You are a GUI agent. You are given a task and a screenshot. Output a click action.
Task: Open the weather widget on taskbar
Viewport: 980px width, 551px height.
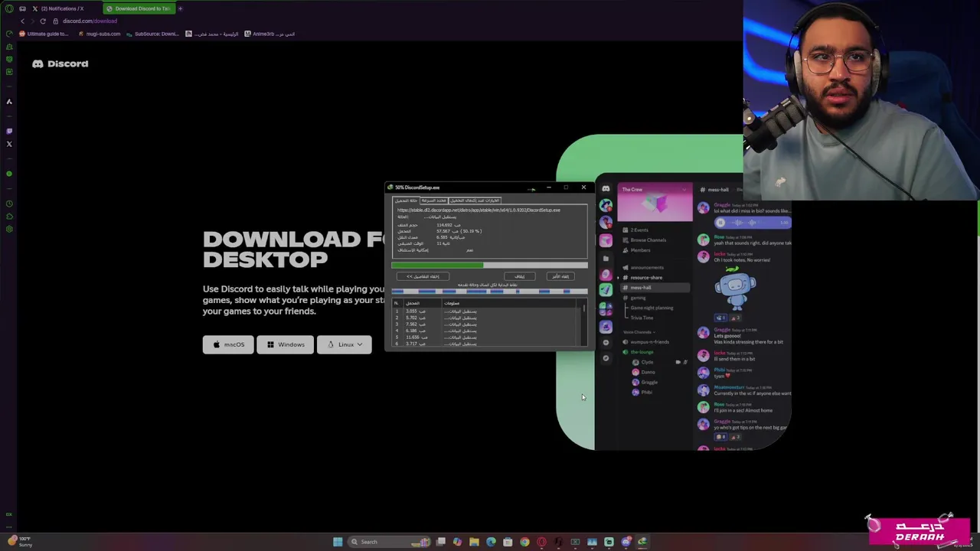pos(18,541)
